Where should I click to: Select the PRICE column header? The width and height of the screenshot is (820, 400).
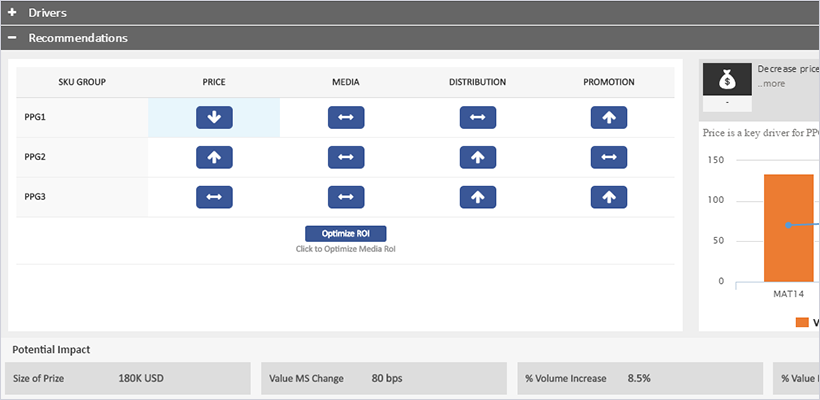click(x=213, y=82)
